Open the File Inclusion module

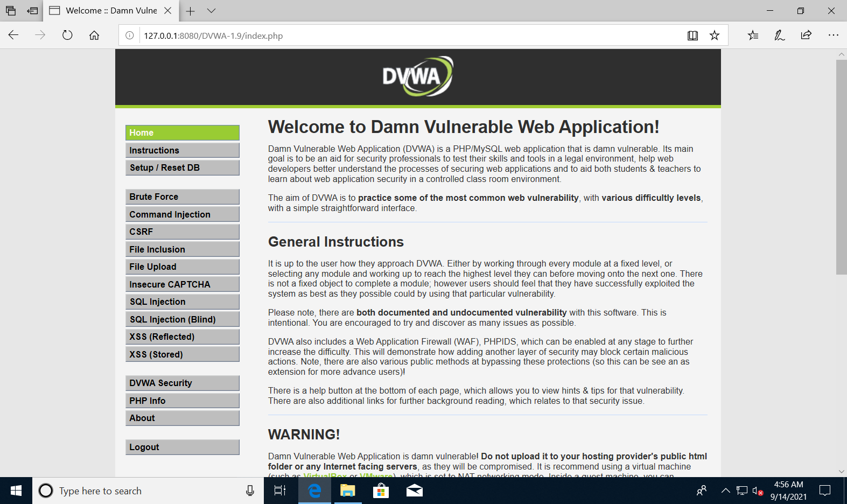point(183,249)
